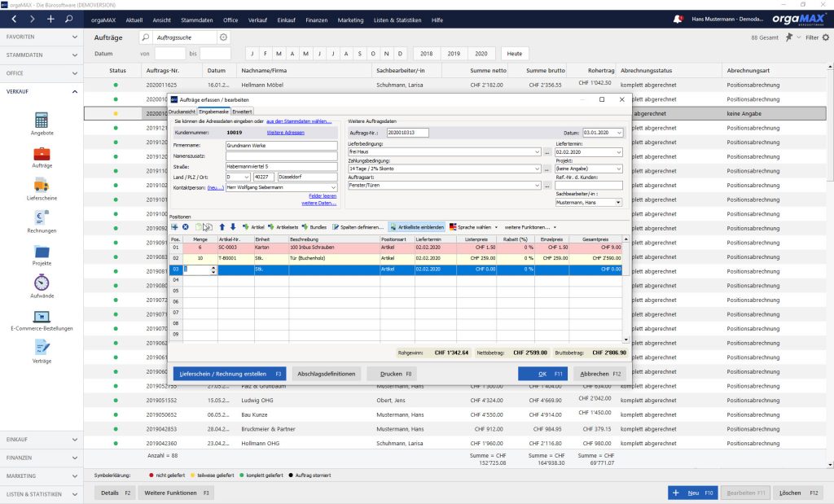
Task: Open Listen & Statistiken menu
Action: pos(397,20)
